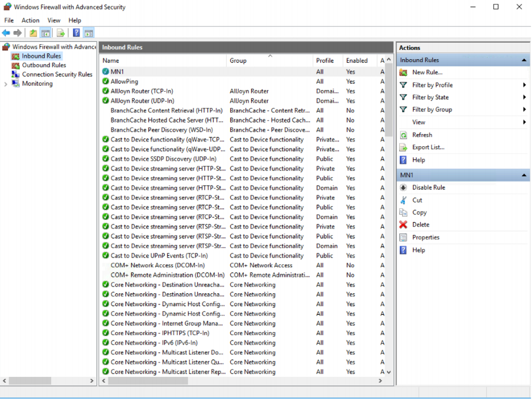The width and height of the screenshot is (532, 399).
Task: Click the console tree scroll-right arrow
Action: tap(92, 381)
